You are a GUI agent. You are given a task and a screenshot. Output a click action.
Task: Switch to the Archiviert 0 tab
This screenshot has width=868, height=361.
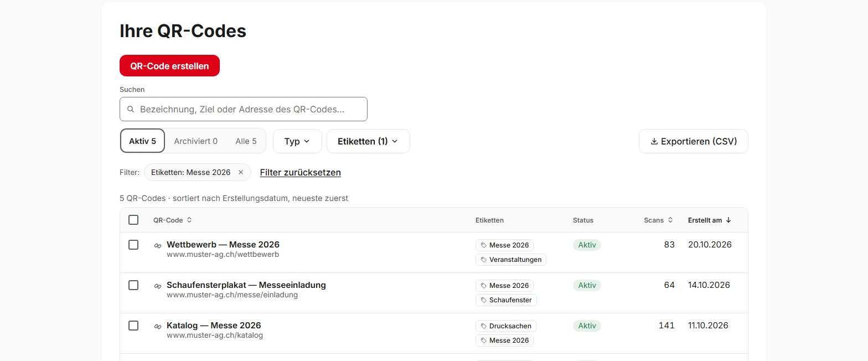click(196, 141)
